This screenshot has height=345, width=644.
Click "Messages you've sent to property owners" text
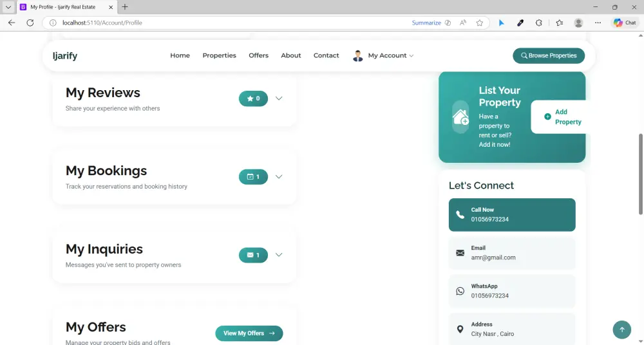pyautogui.click(x=123, y=265)
